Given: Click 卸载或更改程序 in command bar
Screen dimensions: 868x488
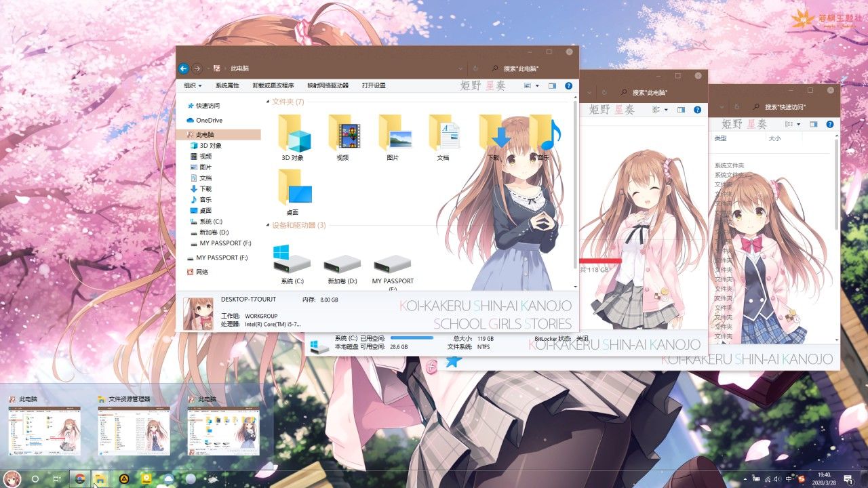Looking at the screenshot, I should pyautogui.click(x=273, y=86).
